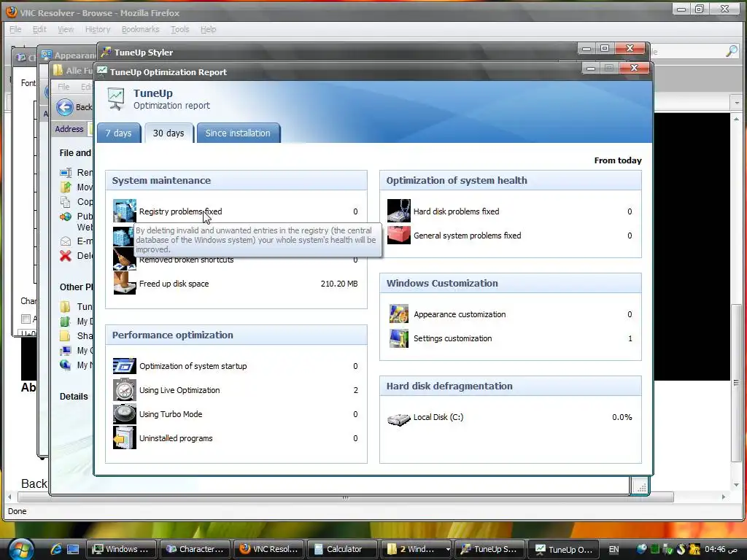Click the EN language indicator in taskbar
Screen dimensions: 747x560
click(614, 549)
